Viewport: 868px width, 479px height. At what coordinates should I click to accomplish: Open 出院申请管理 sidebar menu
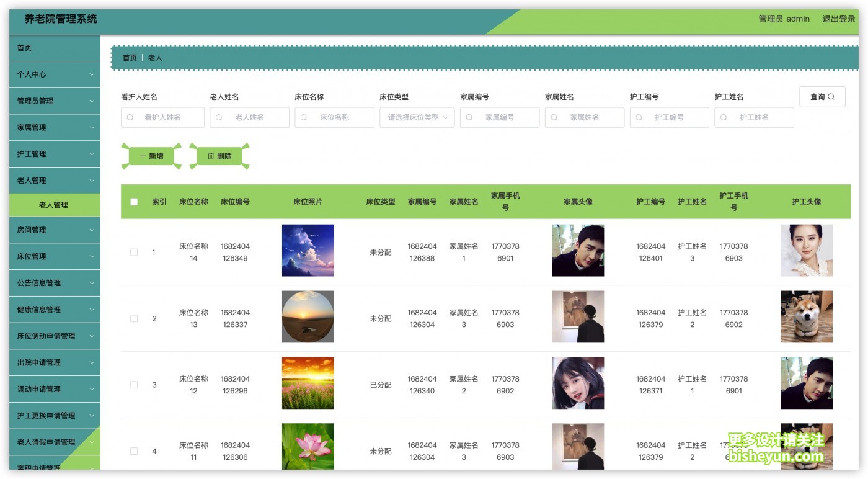[x=55, y=362]
